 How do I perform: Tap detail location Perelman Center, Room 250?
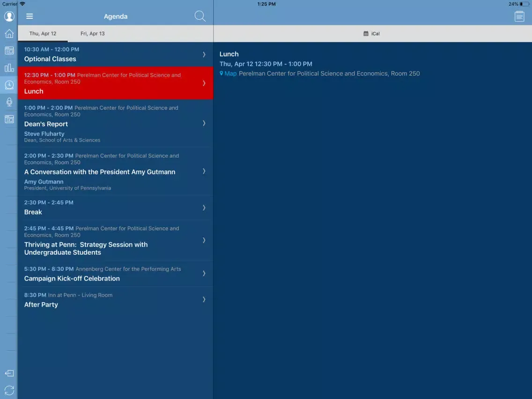329,73
